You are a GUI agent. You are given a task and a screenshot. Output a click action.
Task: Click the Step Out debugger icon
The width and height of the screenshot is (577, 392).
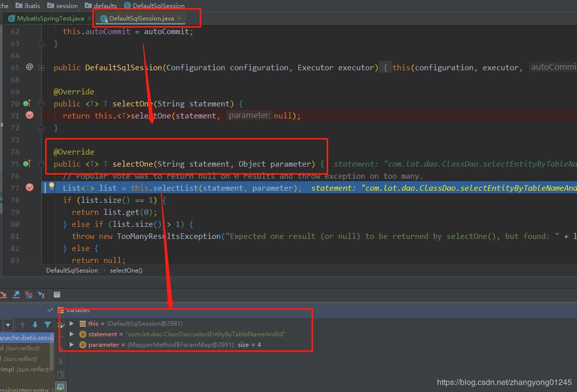16,295
